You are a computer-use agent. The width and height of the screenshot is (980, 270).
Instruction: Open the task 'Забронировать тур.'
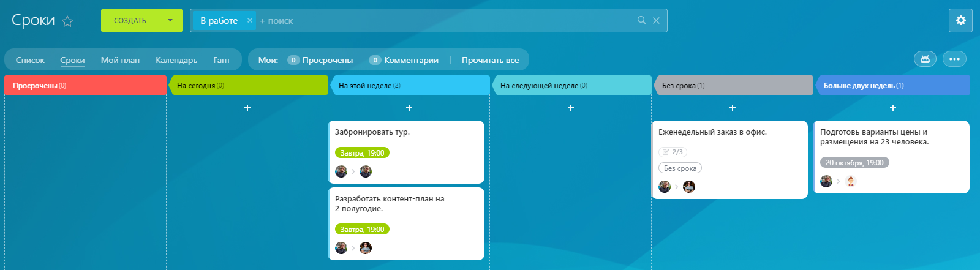point(372,132)
